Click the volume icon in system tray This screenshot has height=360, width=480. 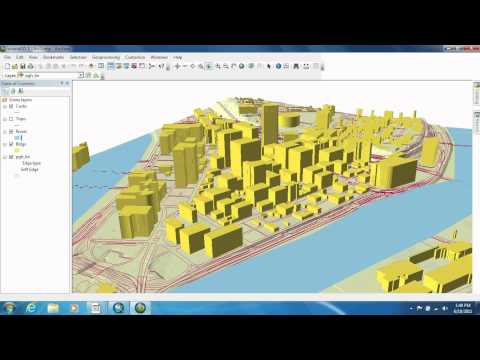445,308
